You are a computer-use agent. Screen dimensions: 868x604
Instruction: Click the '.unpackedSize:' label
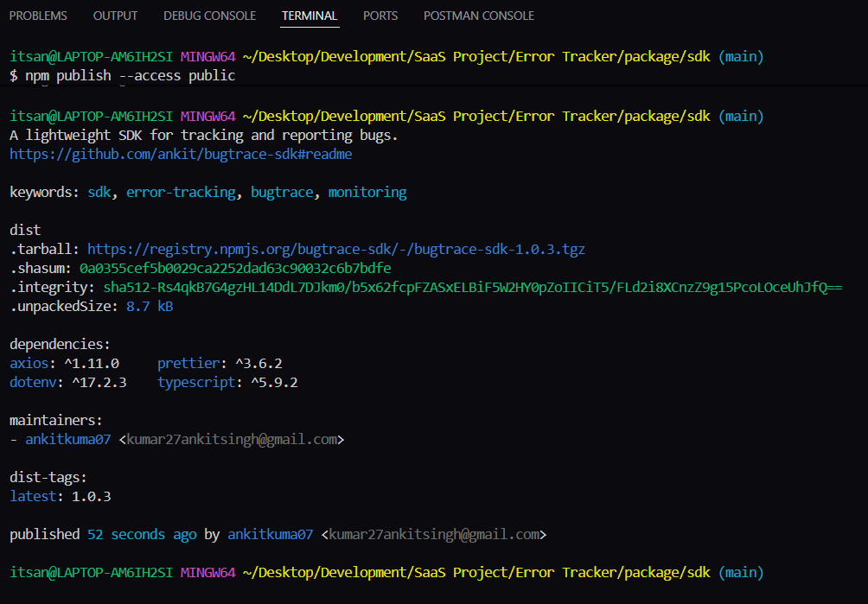[x=64, y=307]
